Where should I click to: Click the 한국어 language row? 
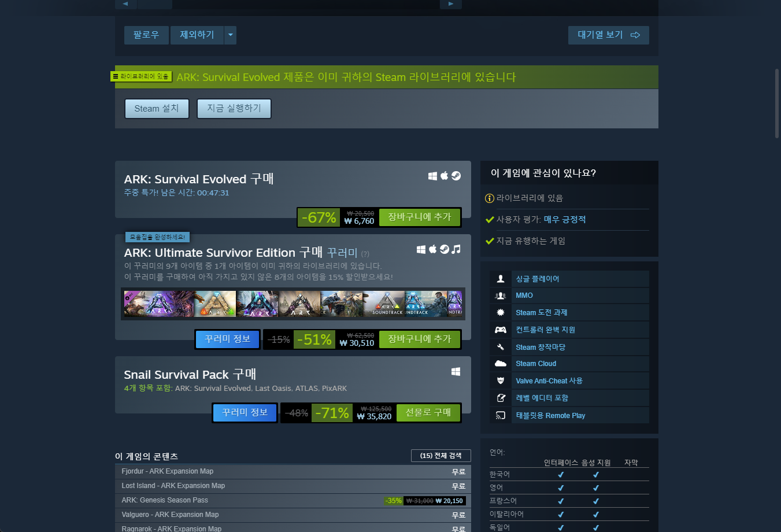click(x=569, y=475)
